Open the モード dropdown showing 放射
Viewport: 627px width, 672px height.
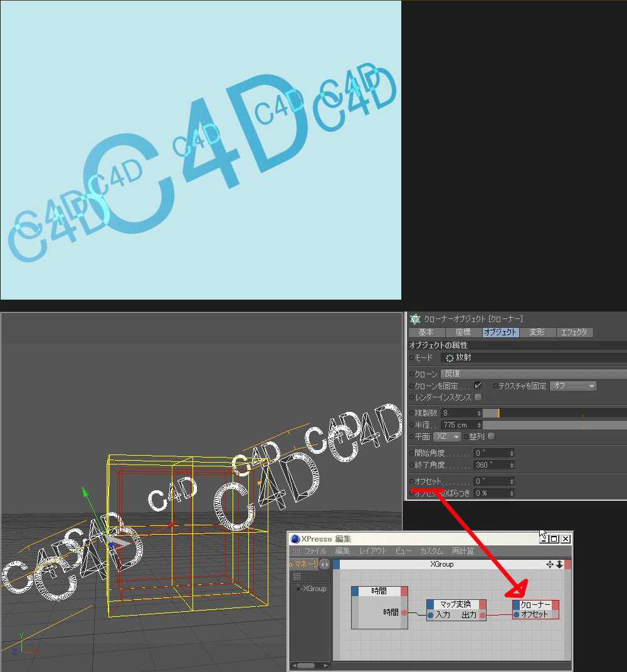pos(534,357)
